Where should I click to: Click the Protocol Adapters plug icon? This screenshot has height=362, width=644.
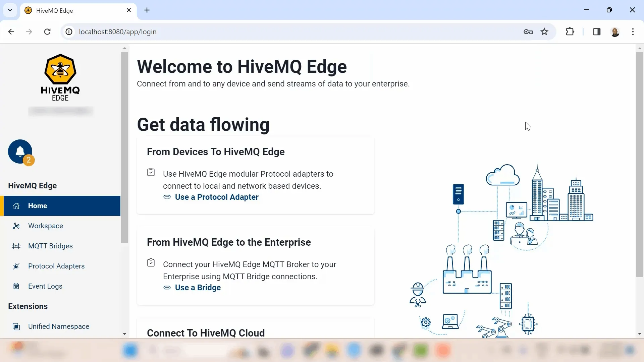[x=16, y=266]
